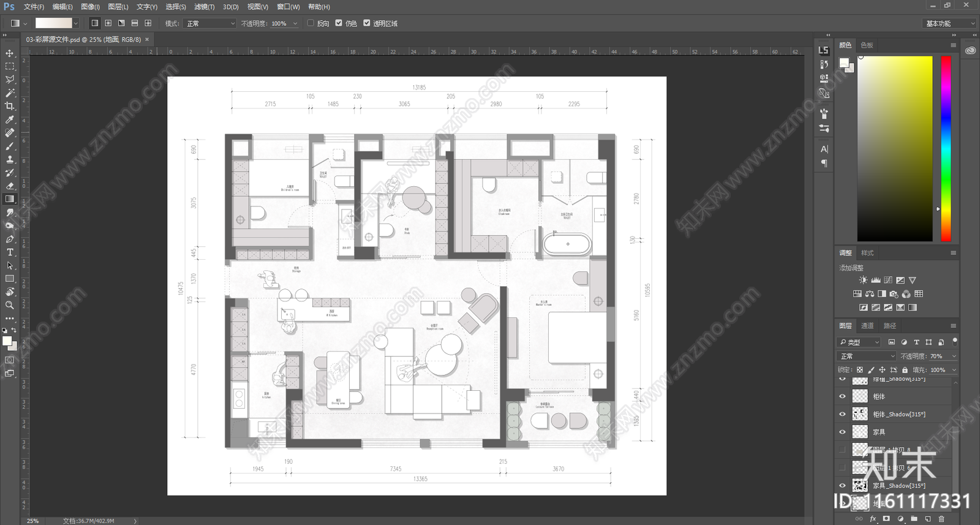Close the 03-彩屏源文件.psd document tab
The height and width of the screenshot is (525, 980).
(147, 39)
